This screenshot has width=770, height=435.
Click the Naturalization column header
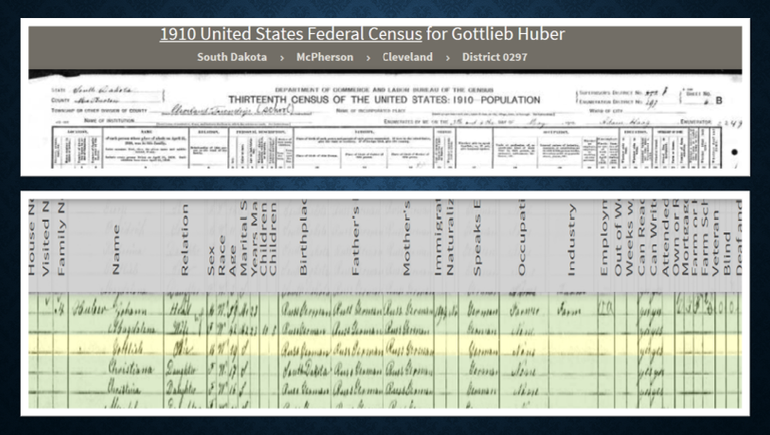click(x=450, y=237)
